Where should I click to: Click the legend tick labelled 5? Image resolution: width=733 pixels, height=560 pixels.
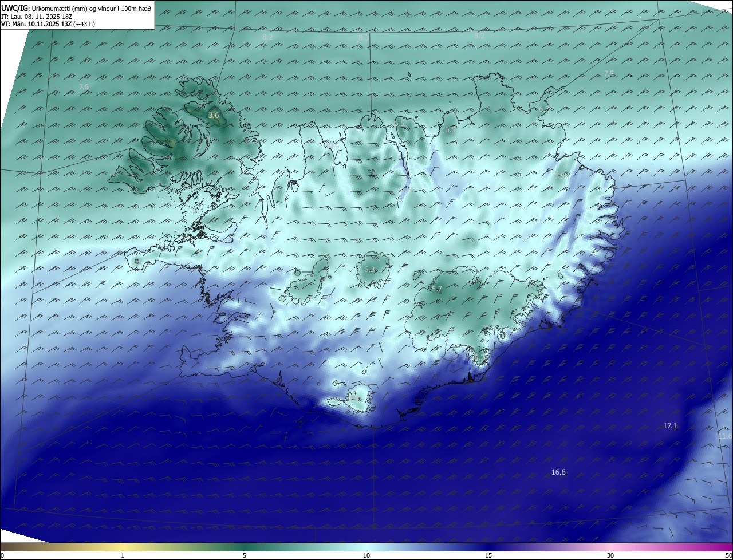point(245,555)
